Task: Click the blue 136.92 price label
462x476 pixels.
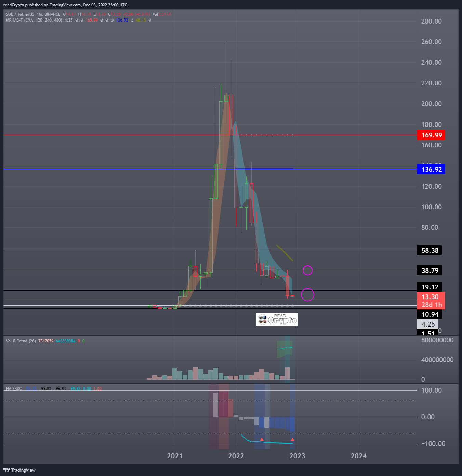Action: [431, 169]
